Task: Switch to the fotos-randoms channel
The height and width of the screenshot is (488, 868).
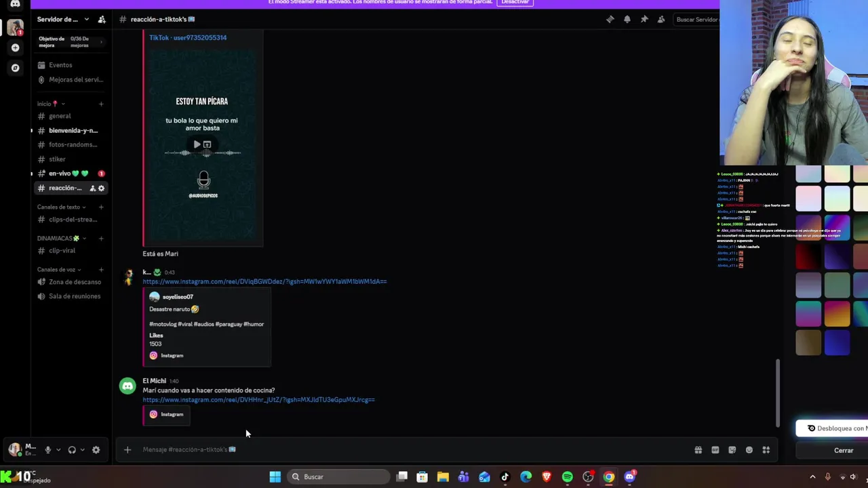Action: point(71,144)
